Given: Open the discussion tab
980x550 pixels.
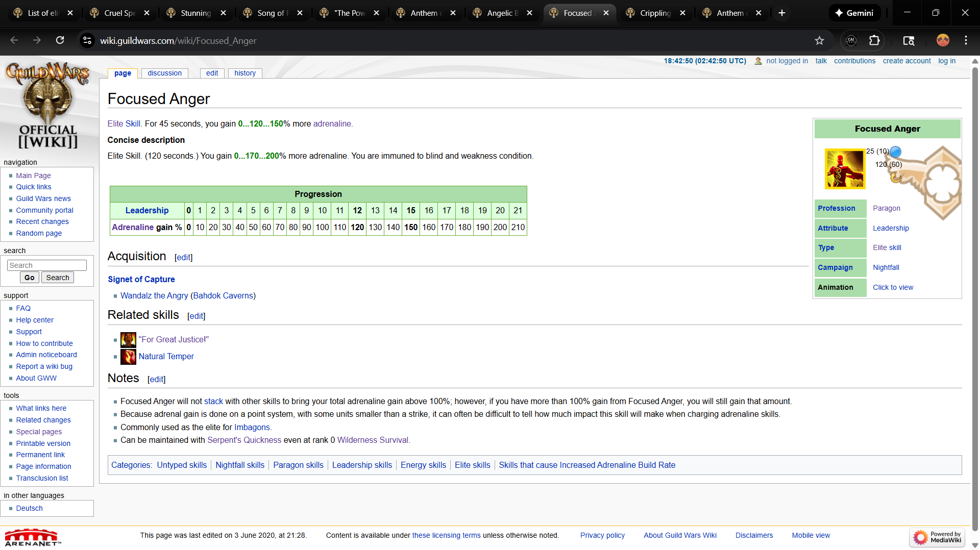Looking at the screenshot, I should click(x=164, y=73).
